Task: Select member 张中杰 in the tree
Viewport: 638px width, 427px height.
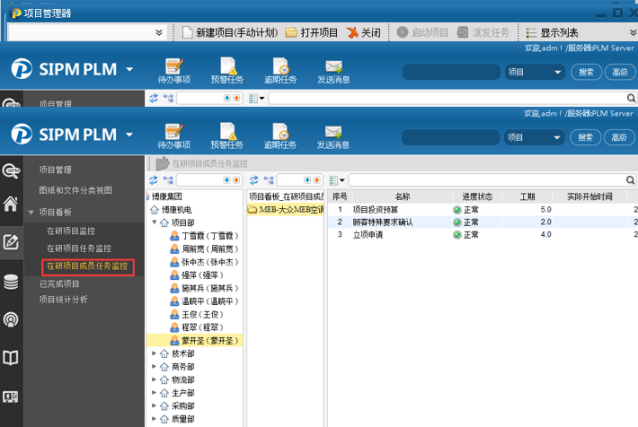Action: (209, 262)
